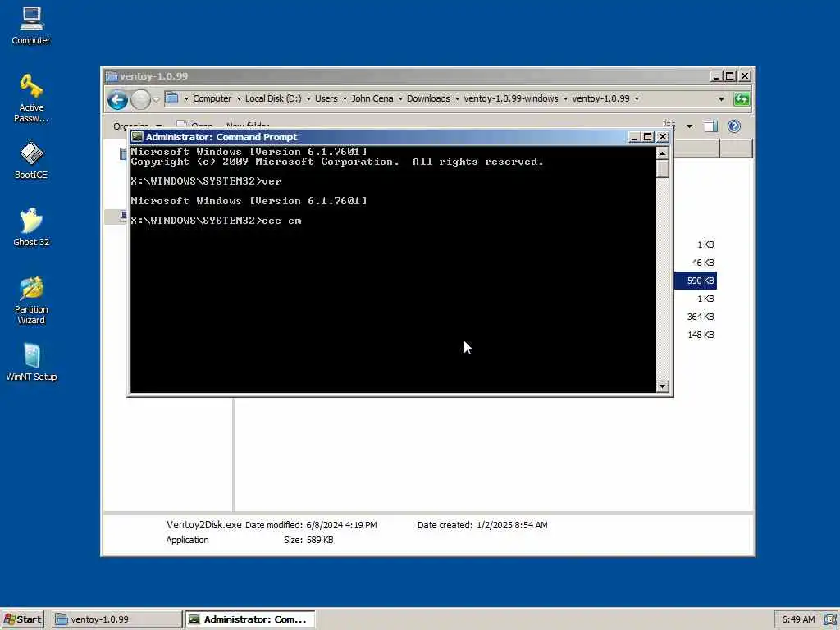Screen dimensions: 840x630
Task: Click the Explorer forward arrow button
Action: [140, 99]
